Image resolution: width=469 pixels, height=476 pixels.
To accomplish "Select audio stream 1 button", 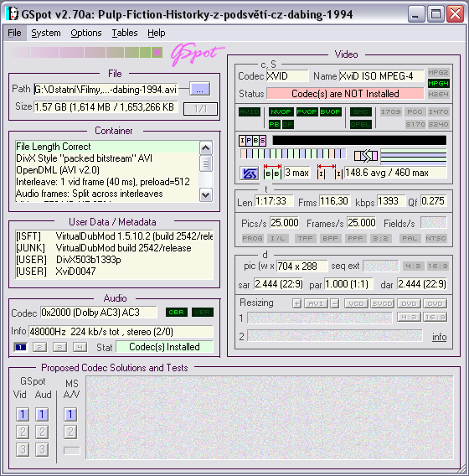I will (x=20, y=347).
